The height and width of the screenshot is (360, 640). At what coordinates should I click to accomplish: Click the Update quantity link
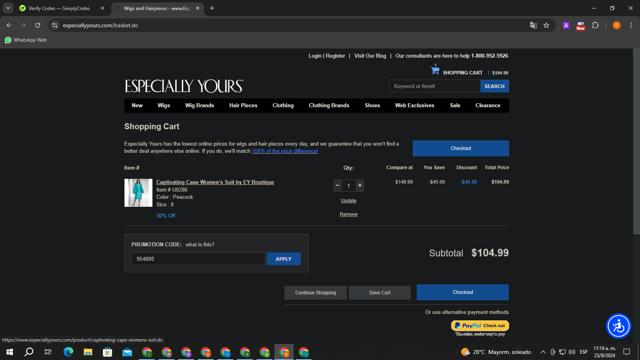pos(349,200)
